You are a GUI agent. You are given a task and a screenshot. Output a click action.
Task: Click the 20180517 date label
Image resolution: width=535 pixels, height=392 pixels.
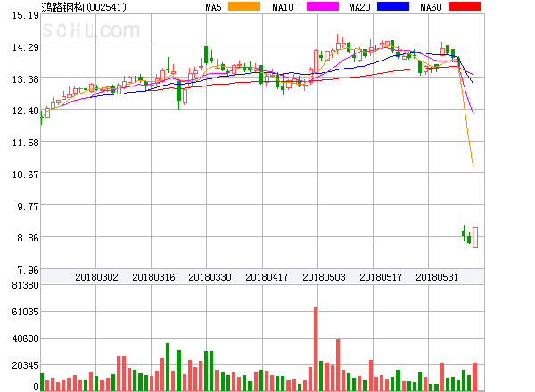coord(381,277)
